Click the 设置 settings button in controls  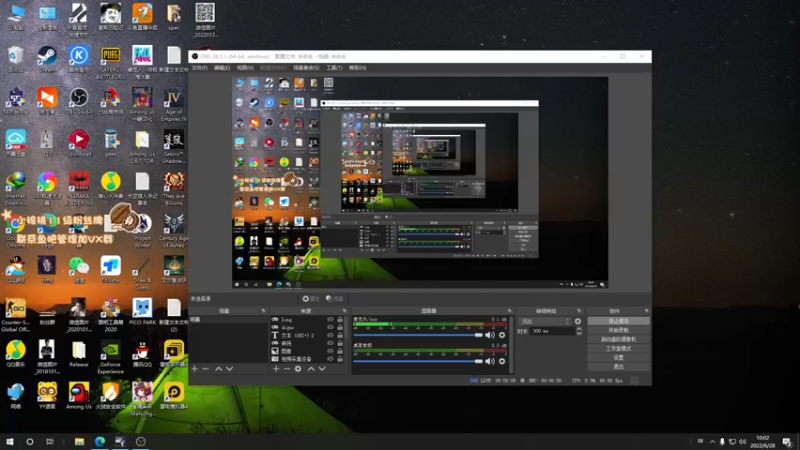coord(618,357)
